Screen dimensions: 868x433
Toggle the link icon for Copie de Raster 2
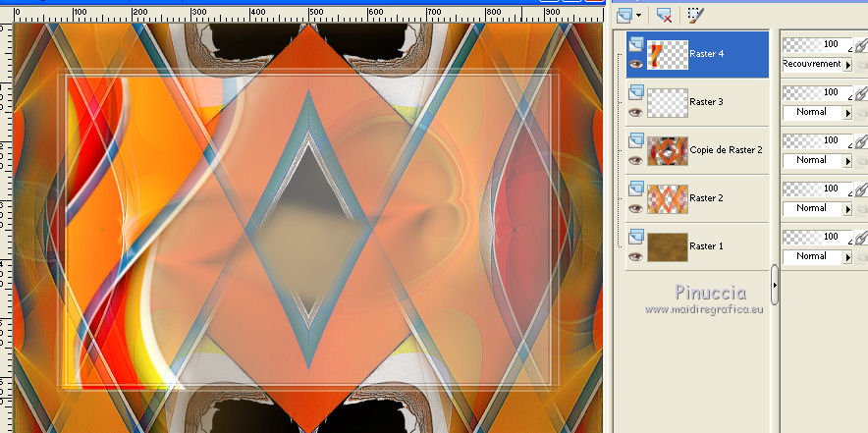pyautogui.click(x=861, y=141)
